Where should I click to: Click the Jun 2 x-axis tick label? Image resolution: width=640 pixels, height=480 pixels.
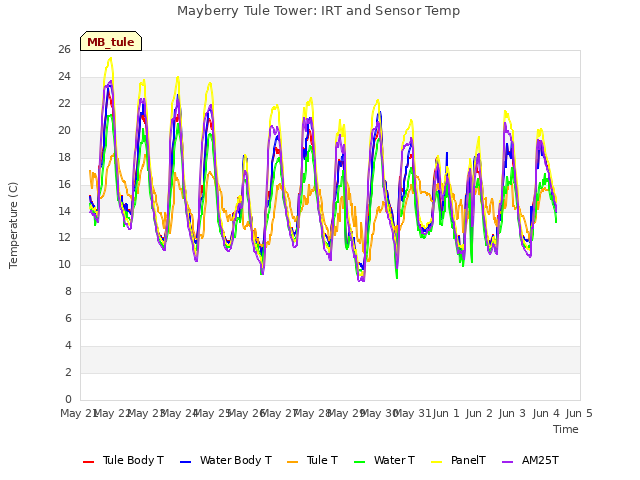click(x=479, y=413)
